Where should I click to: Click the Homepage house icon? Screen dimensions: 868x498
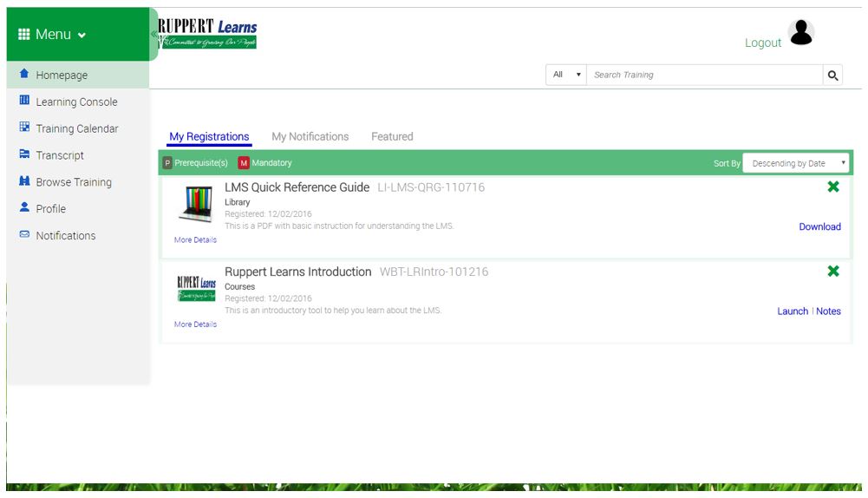23,74
